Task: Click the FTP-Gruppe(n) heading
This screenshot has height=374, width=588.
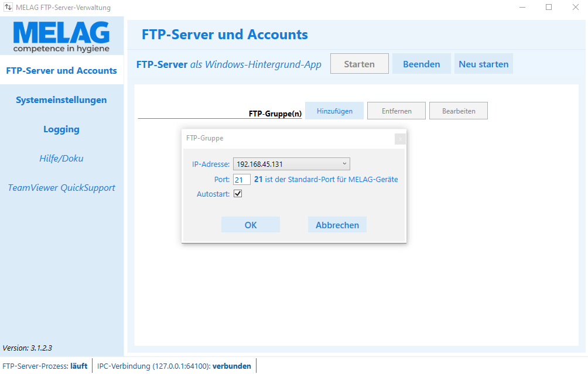Action: (x=275, y=114)
